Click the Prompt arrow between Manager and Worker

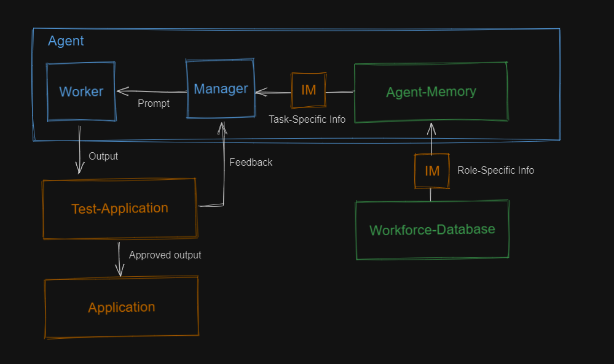coord(152,92)
